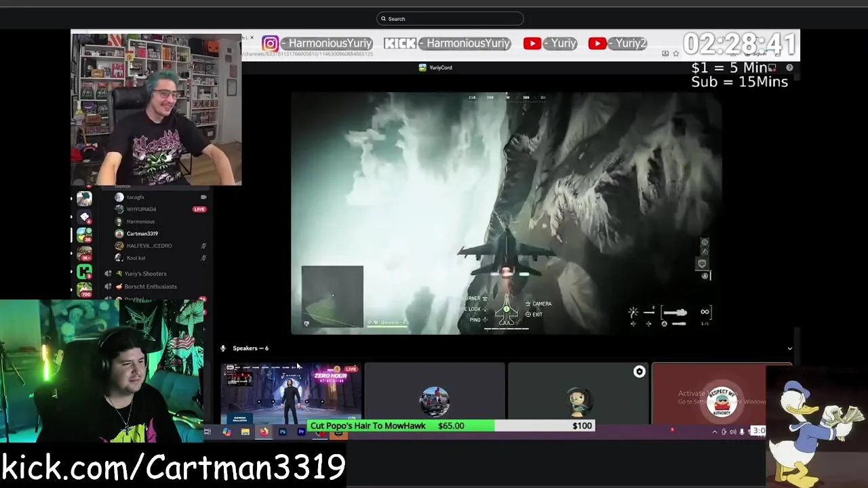Image resolution: width=868 pixels, height=488 pixels.
Task: Open the server with 38 badge
Action: point(84,235)
